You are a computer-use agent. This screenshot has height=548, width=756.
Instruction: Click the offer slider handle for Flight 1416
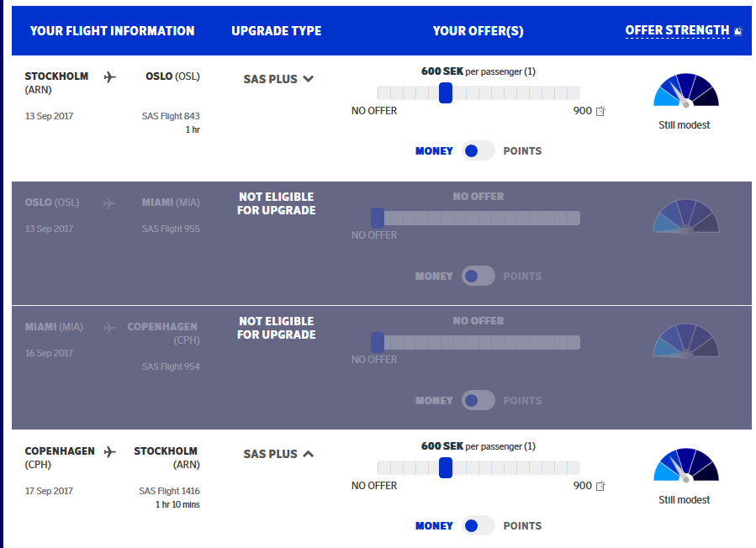tap(446, 468)
